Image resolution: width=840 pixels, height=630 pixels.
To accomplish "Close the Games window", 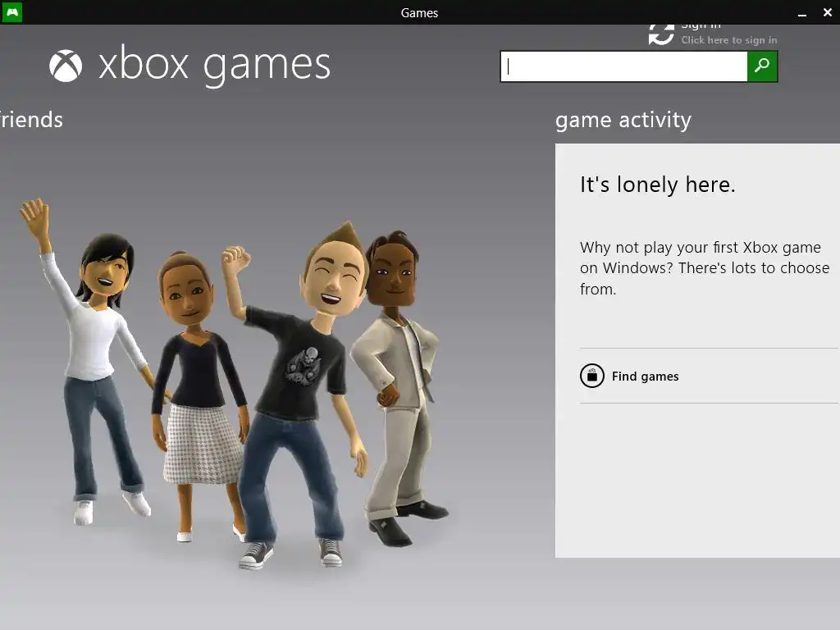I will (827, 12).
